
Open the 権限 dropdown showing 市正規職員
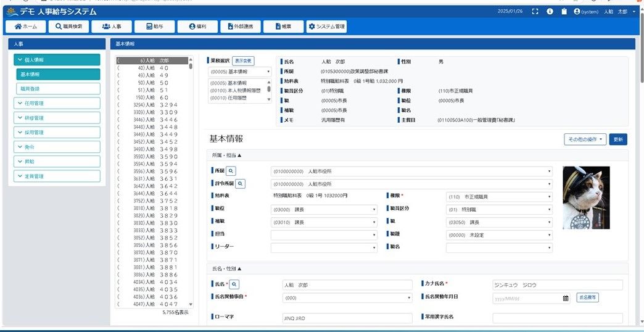coord(498,197)
